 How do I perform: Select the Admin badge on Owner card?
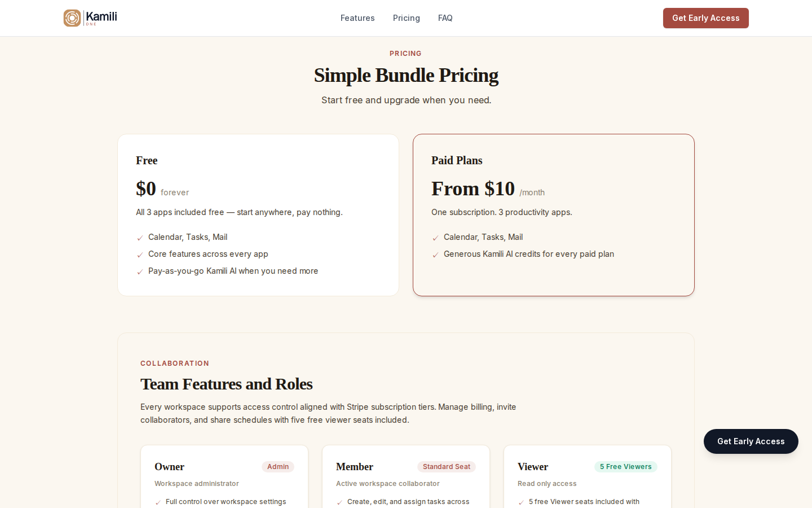coord(278,467)
